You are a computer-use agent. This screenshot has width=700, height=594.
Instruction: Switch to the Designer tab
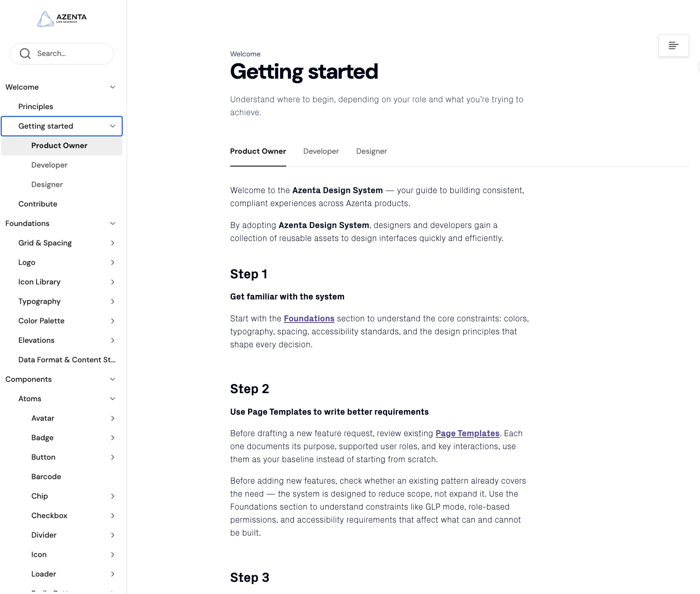(x=372, y=151)
